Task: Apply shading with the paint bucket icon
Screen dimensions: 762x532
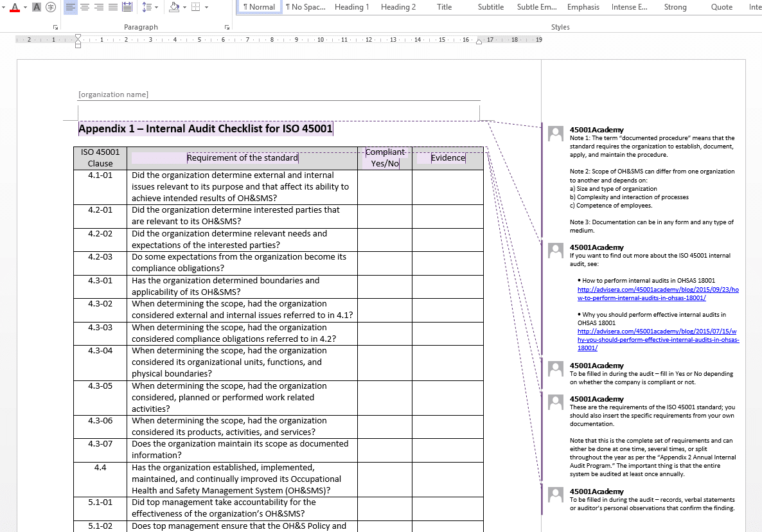Action: pyautogui.click(x=173, y=7)
